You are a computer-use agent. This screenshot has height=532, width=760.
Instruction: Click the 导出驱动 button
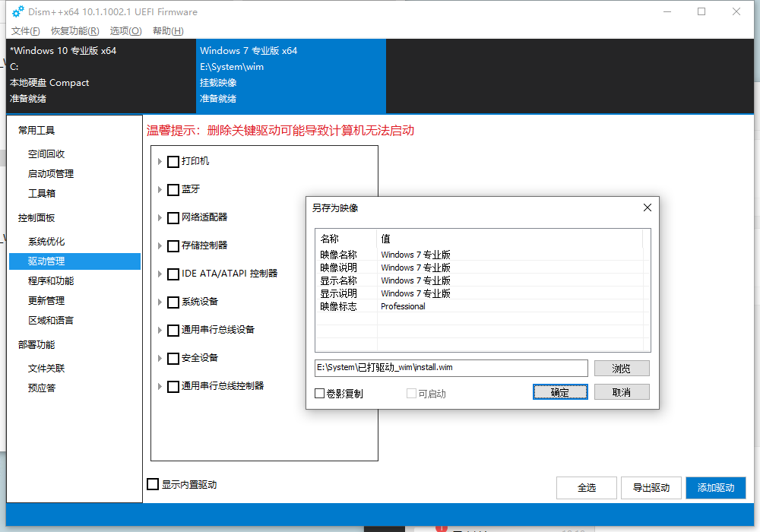tap(651, 487)
